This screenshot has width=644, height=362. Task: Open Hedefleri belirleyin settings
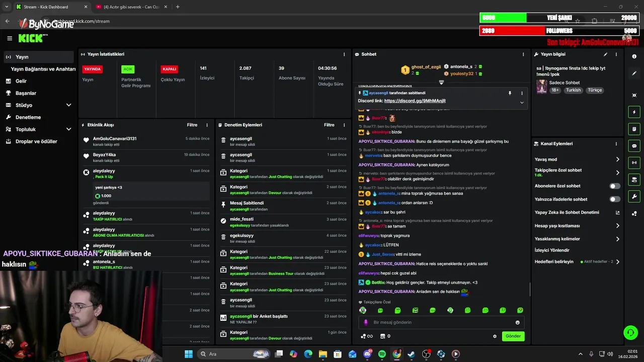pyautogui.click(x=577, y=261)
